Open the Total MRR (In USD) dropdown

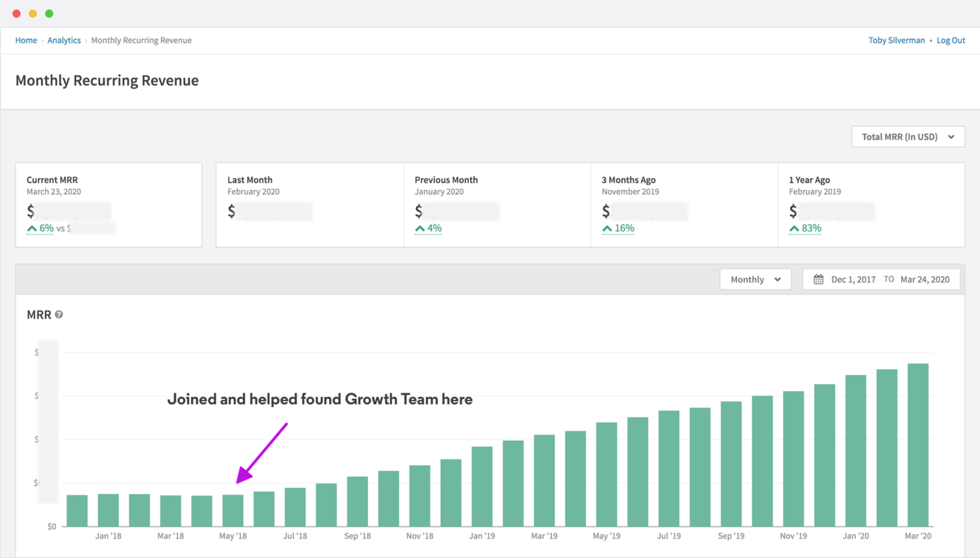pos(907,136)
